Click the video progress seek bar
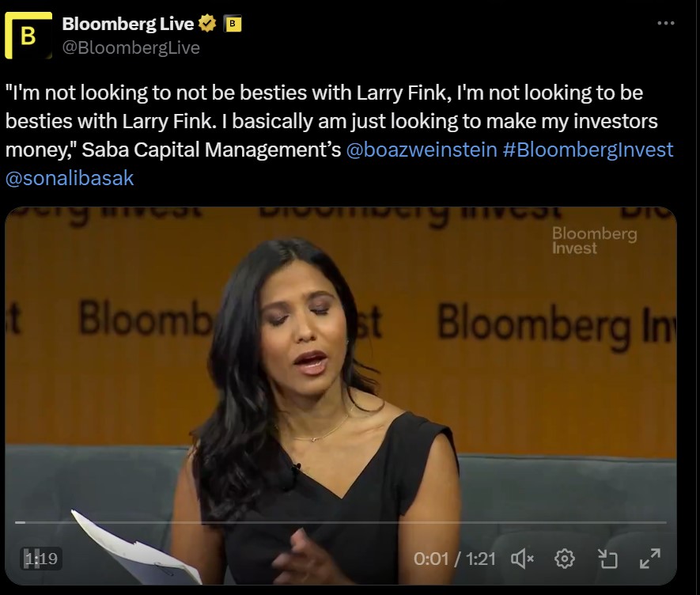 341,521
